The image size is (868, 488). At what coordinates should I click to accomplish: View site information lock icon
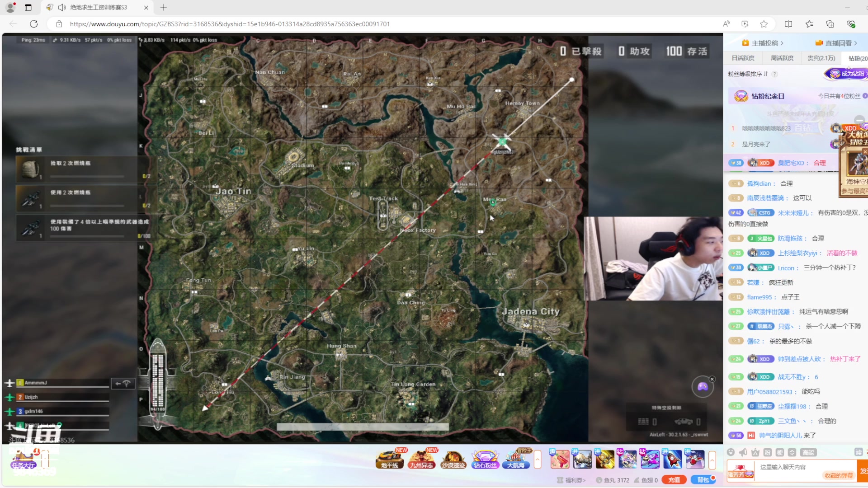pos(59,24)
